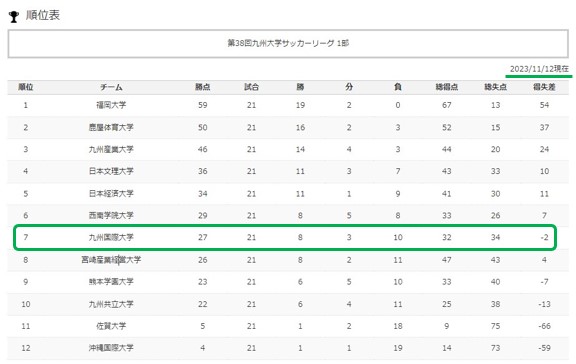Select the 日本文理大学 team name
This screenshot has height=364, width=576.
coord(111,171)
